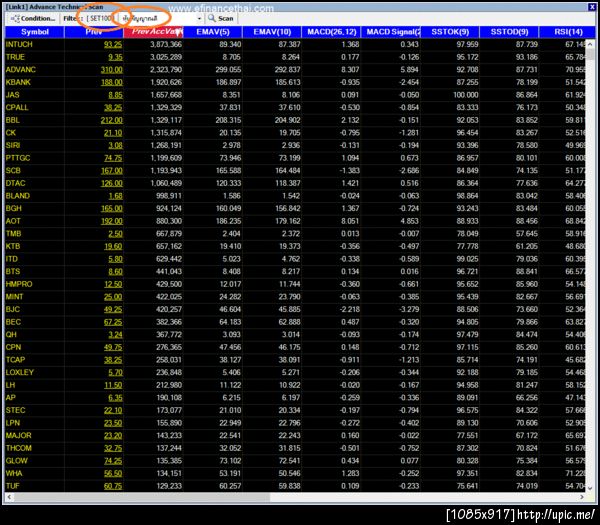Select the JAS symbol

13,95
